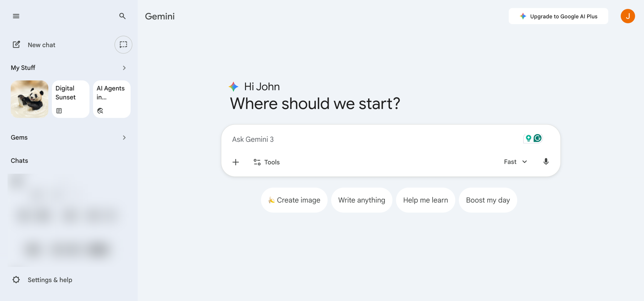The width and height of the screenshot is (644, 301).
Task: Open the orange J account avatar
Action: [x=628, y=16]
